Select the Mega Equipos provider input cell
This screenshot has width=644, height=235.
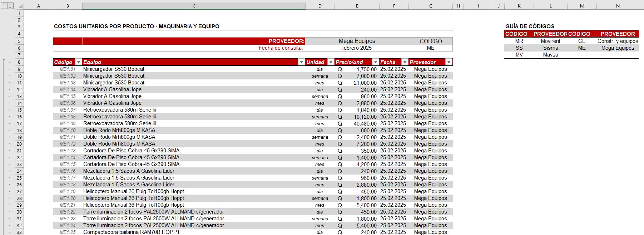click(x=357, y=41)
